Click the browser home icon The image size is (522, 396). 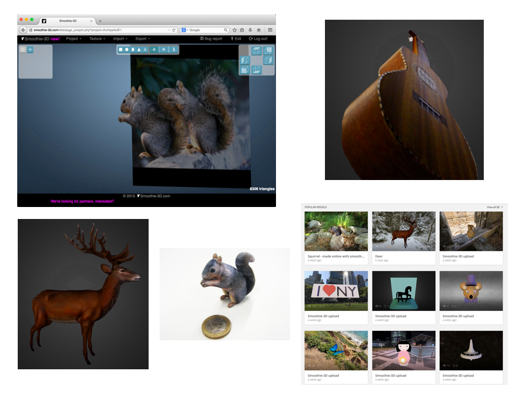click(x=259, y=30)
